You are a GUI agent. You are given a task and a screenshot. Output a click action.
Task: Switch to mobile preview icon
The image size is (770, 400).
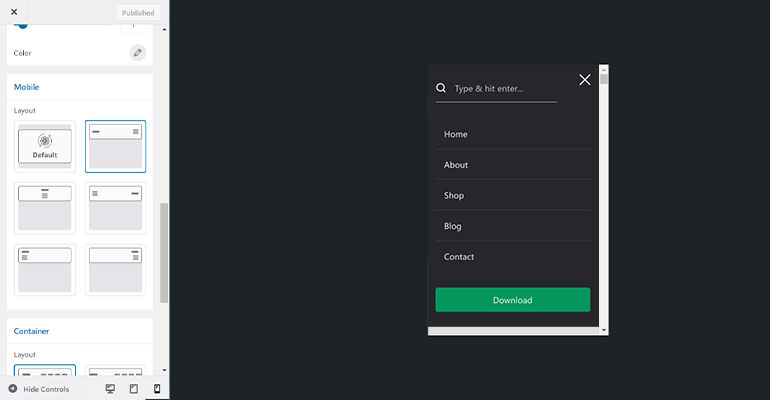[157, 389]
